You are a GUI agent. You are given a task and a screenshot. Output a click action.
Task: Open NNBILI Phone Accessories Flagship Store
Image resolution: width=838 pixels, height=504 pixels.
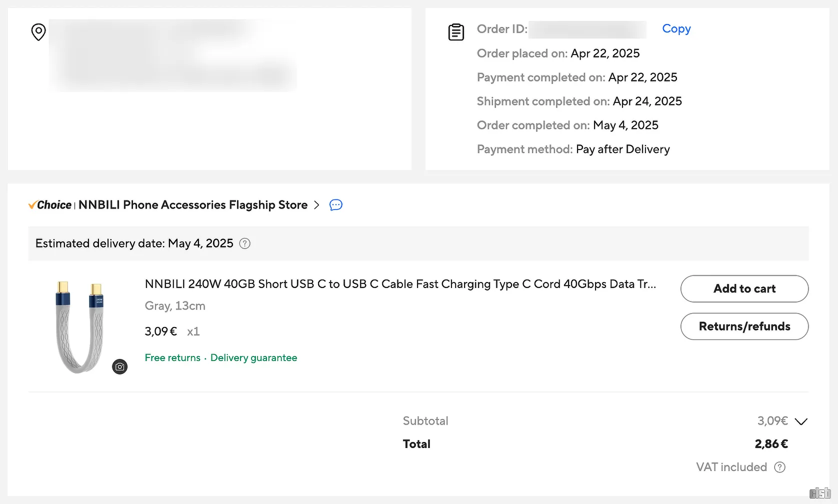click(193, 205)
